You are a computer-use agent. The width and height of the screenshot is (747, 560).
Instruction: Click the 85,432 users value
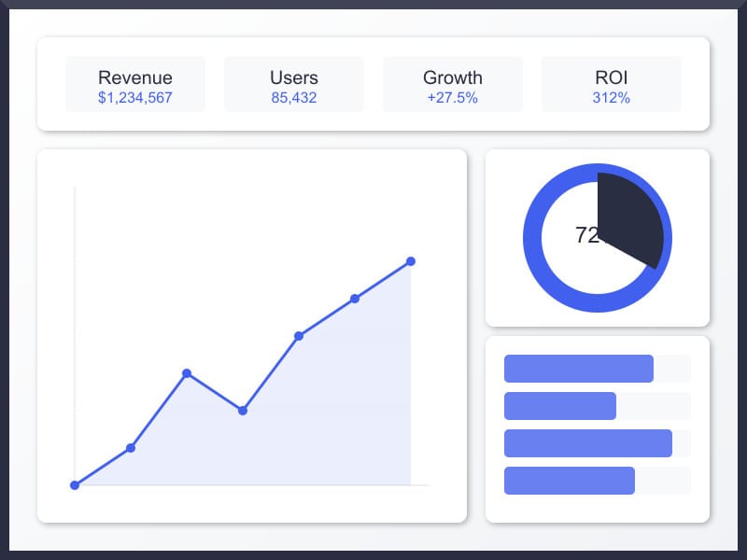tap(294, 97)
